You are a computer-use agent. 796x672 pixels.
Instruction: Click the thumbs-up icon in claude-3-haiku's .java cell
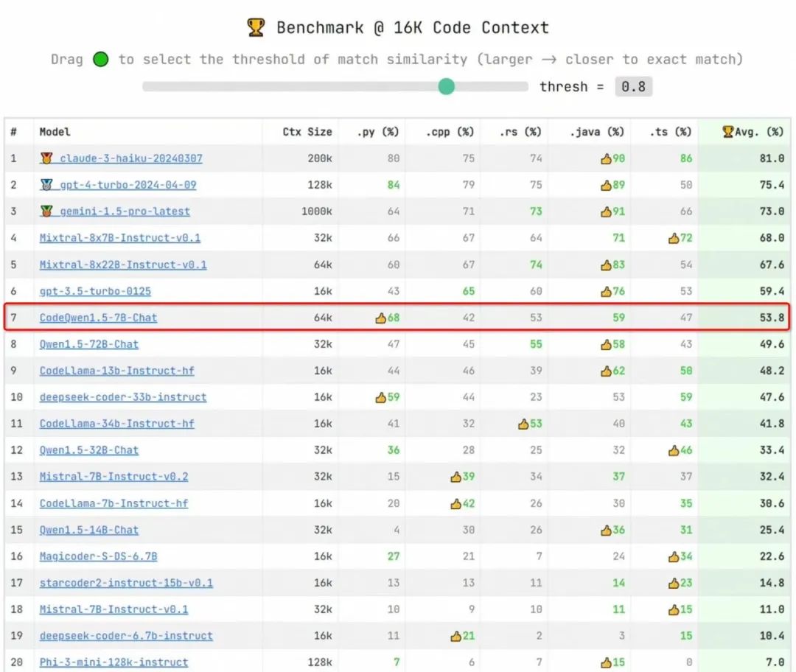606,159
